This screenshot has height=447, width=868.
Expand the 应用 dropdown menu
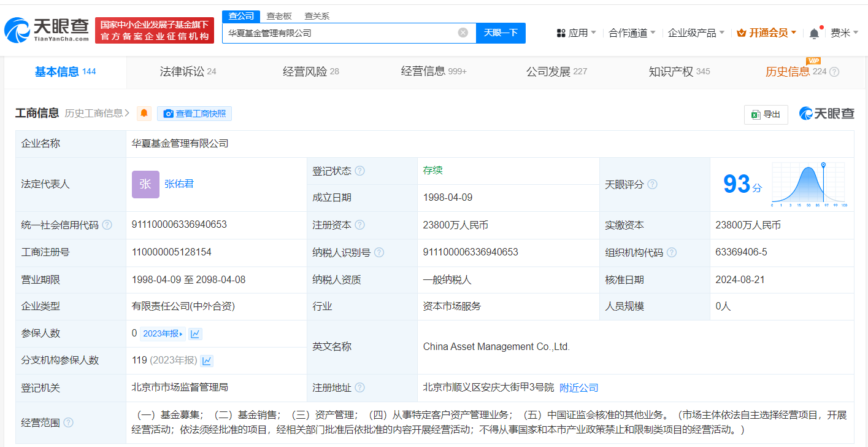(x=577, y=33)
